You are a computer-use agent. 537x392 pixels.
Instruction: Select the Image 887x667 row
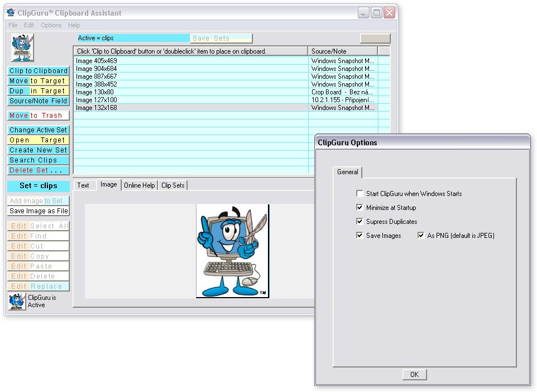[232, 77]
